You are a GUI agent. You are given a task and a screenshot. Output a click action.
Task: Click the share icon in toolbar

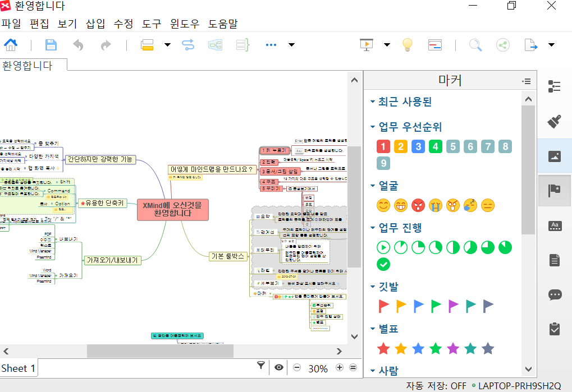pyautogui.click(x=503, y=45)
